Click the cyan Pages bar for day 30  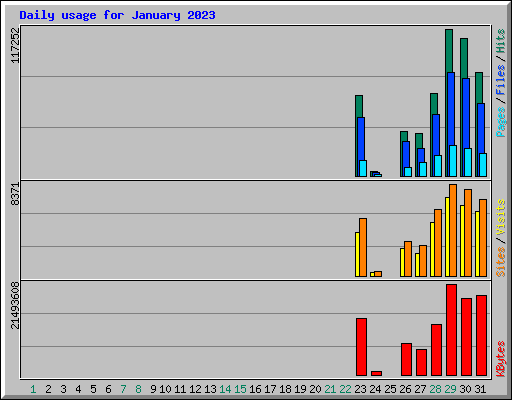tap(468, 162)
